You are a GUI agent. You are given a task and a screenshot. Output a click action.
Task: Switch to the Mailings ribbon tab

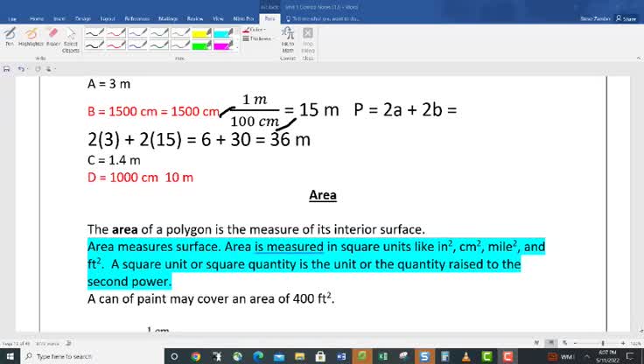coord(168,19)
